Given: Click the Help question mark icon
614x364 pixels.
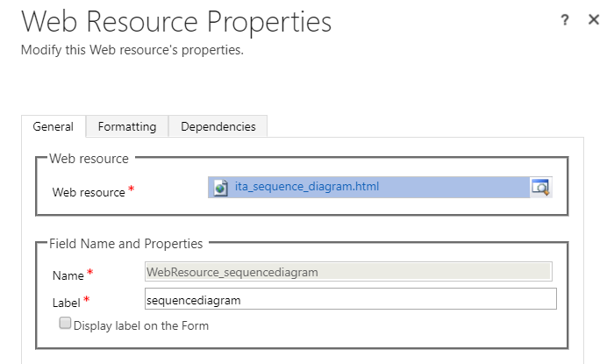Looking at the screenshot, I should 566,20.
